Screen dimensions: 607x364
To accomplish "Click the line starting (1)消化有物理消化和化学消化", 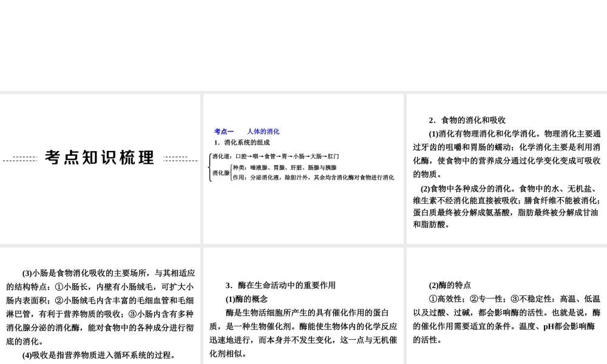I will (515, 133).
